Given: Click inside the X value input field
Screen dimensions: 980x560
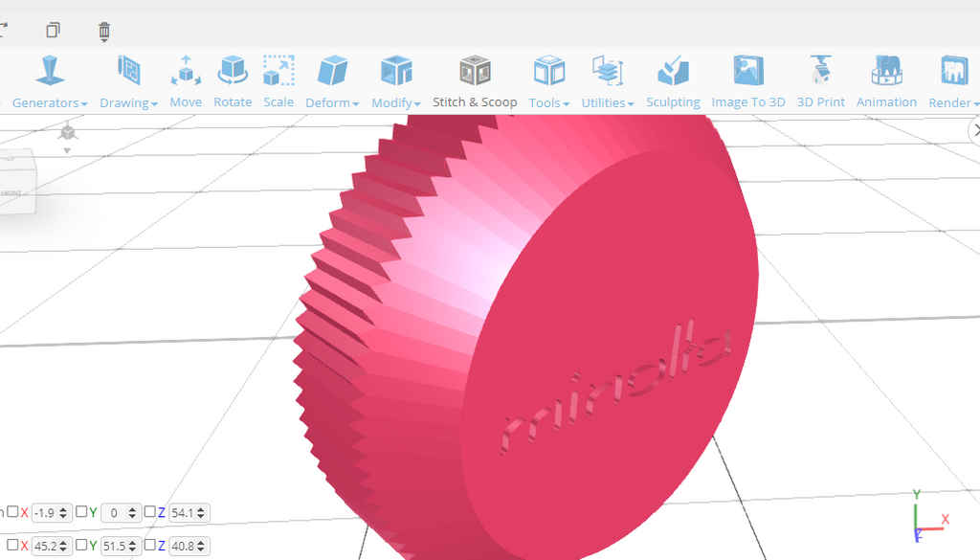Looking at the screenshot, I should click(46, 512).
